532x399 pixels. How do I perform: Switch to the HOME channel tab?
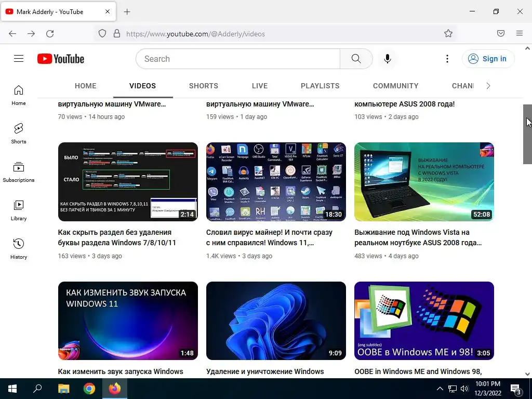click(86, 86)
